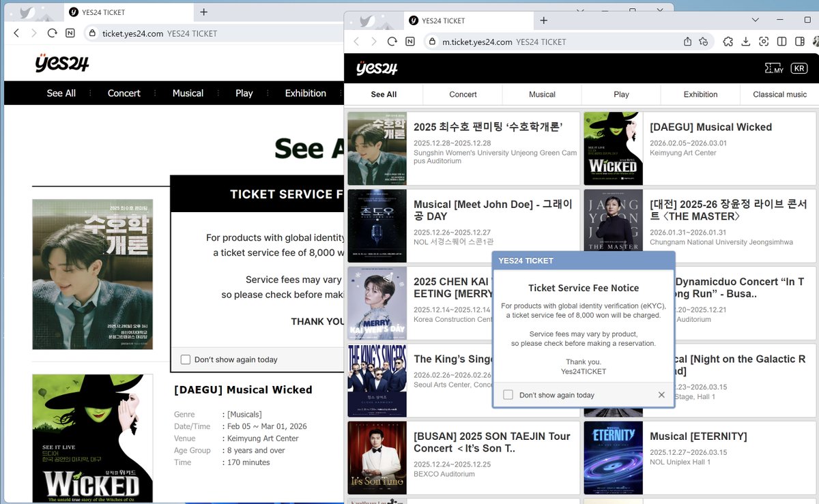
Task: Go back in the back browser window
Action: coord(16,33)
